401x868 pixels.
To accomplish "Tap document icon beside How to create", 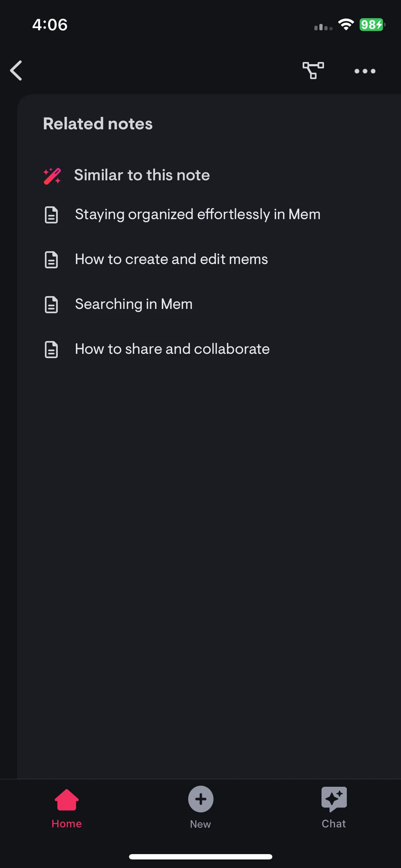I will coord(51,260).
